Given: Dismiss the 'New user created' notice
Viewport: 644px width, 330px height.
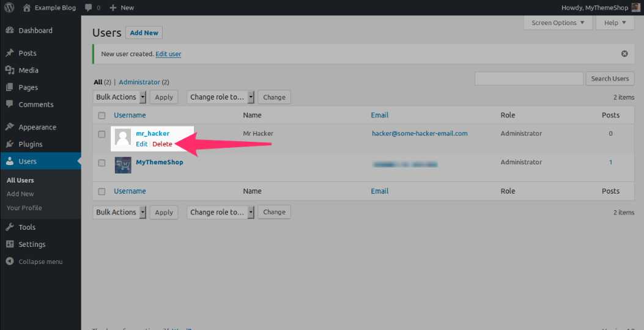Looking at the screenshot, I should [624, 54].
